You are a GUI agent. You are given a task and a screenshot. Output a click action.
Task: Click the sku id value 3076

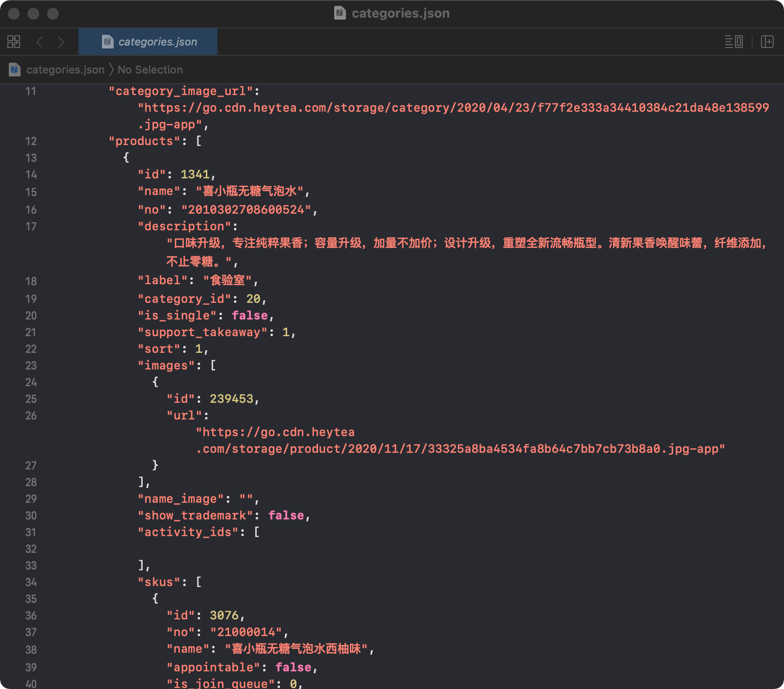[224, 615]
